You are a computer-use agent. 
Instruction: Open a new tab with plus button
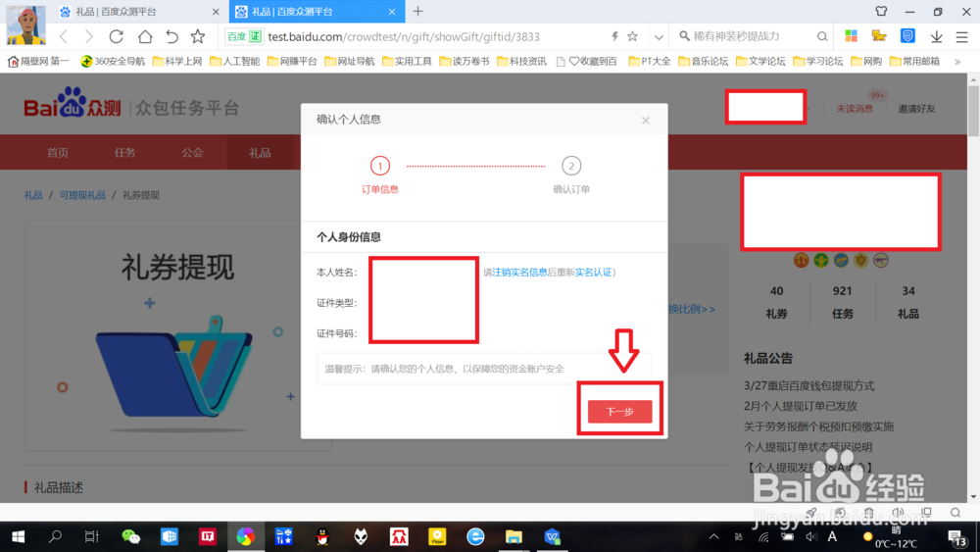click(x=418, y=11)
